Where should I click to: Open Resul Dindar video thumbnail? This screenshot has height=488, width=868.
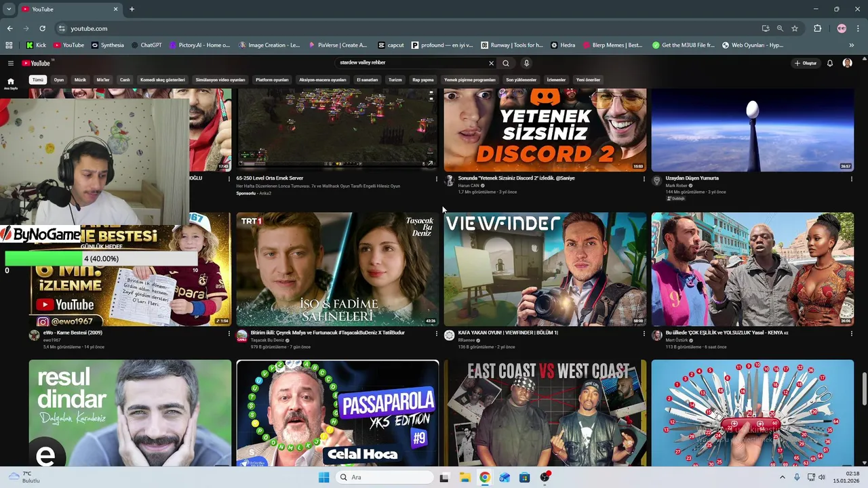(130, 413)
